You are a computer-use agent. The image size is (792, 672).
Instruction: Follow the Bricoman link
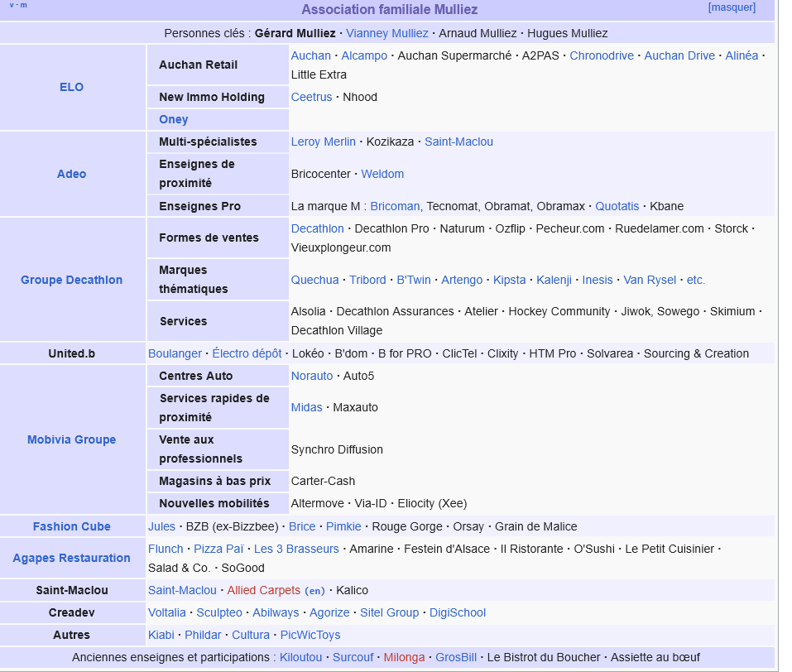(x=395, y=206)
